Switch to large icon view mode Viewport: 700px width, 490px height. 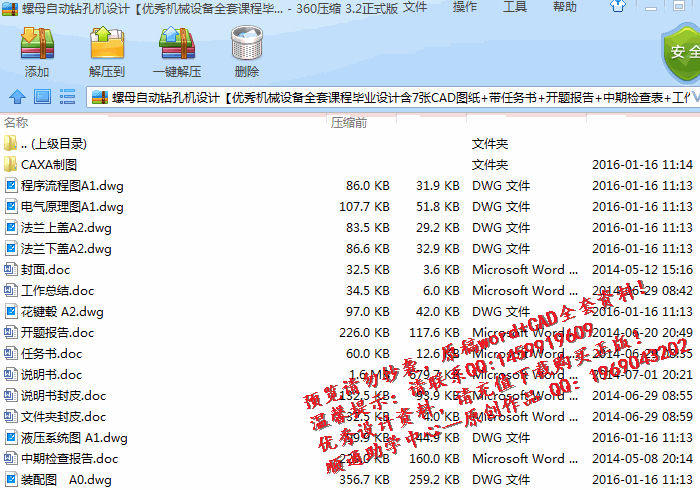click(x=42, y=97)
